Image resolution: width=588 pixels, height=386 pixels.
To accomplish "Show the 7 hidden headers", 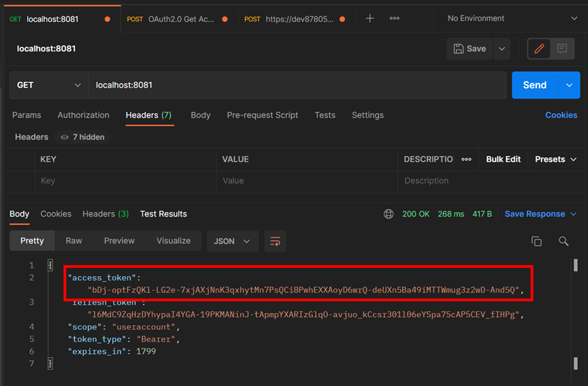I will click(x=83, y=137).
